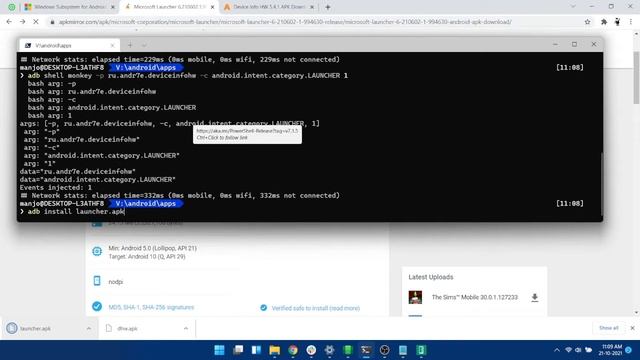The width and height of the screenshot is (640, 360).
Task: Open Chrome three-dot menu
Action: tap(631, 22)
